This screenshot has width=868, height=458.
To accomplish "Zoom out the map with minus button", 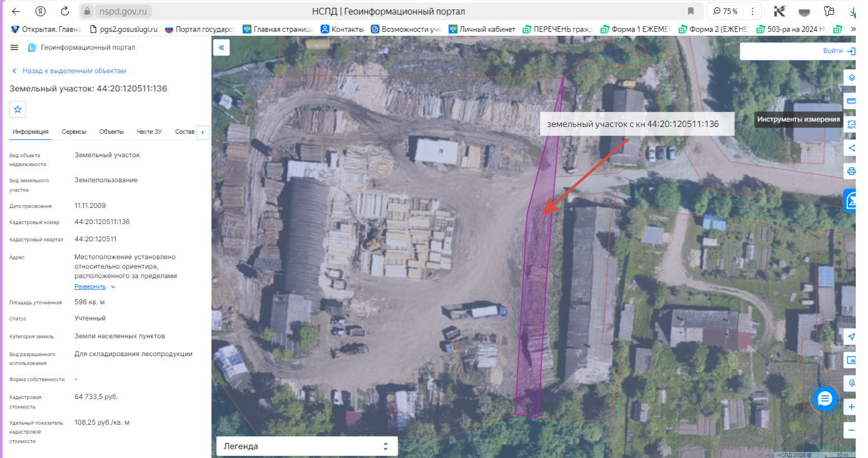I will tap(851, 430).
